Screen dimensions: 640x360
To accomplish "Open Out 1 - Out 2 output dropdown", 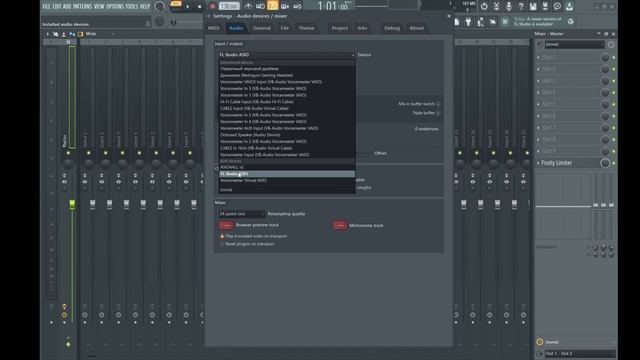I will click(580, 353).
